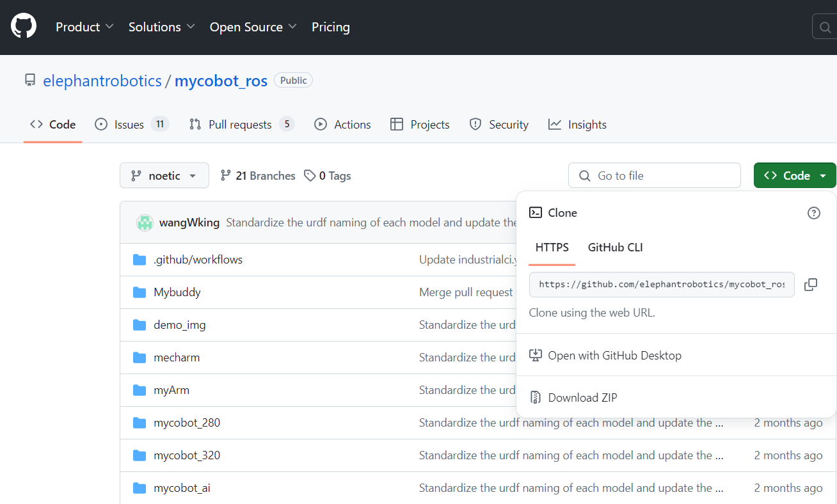The image size is (837, 504).
Task: Select the HTTPS clone tab
Action: [552, 248]
